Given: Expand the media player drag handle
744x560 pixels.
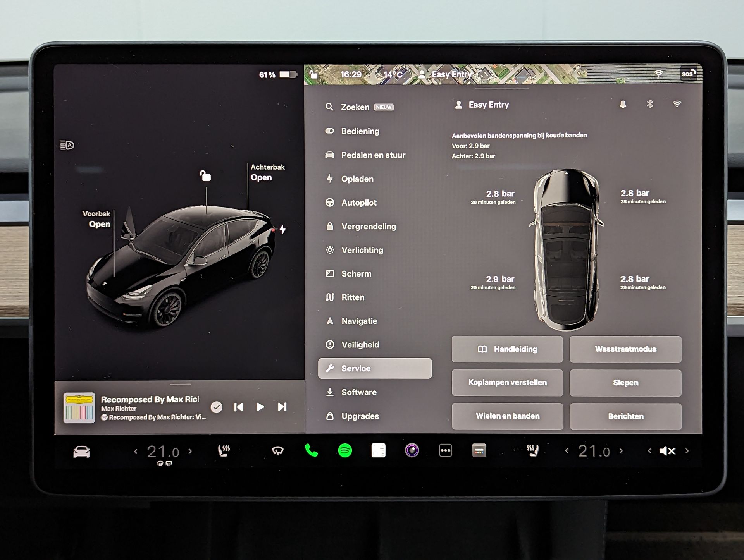Looking at the screenshot, I should tap(180, 385).
